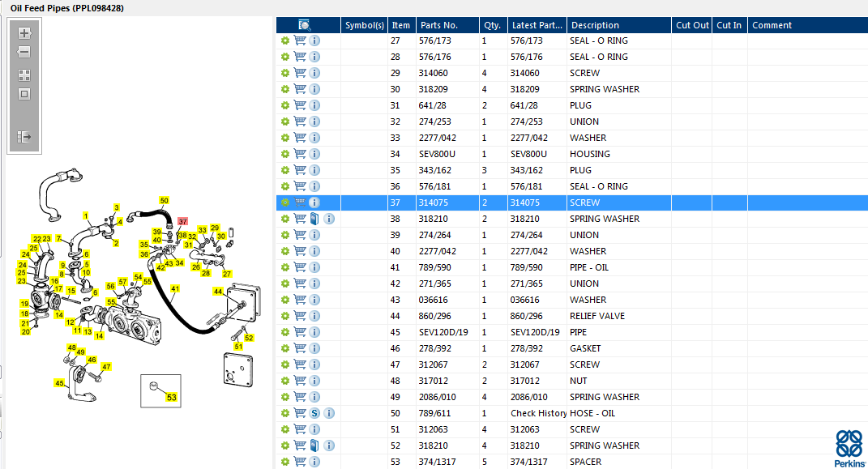Screen dimensions: 868x469
Task: Click the PIPE - OIL description text
Action: click(589, 267)
